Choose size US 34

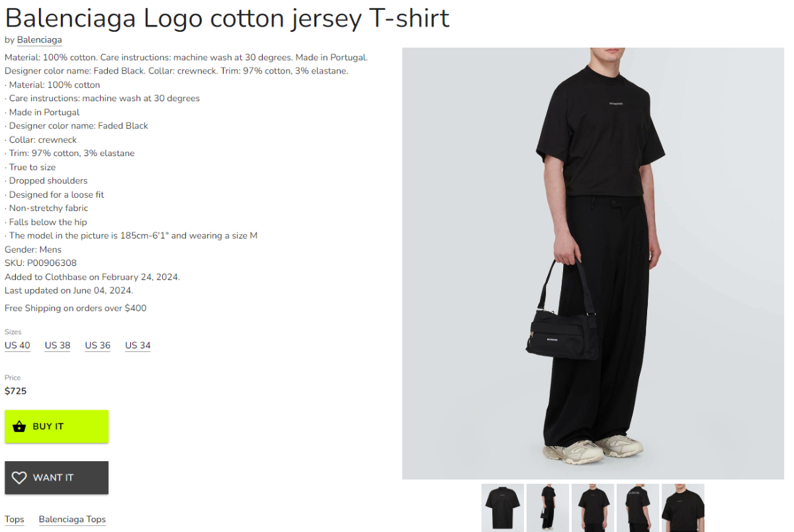point(138,345)
